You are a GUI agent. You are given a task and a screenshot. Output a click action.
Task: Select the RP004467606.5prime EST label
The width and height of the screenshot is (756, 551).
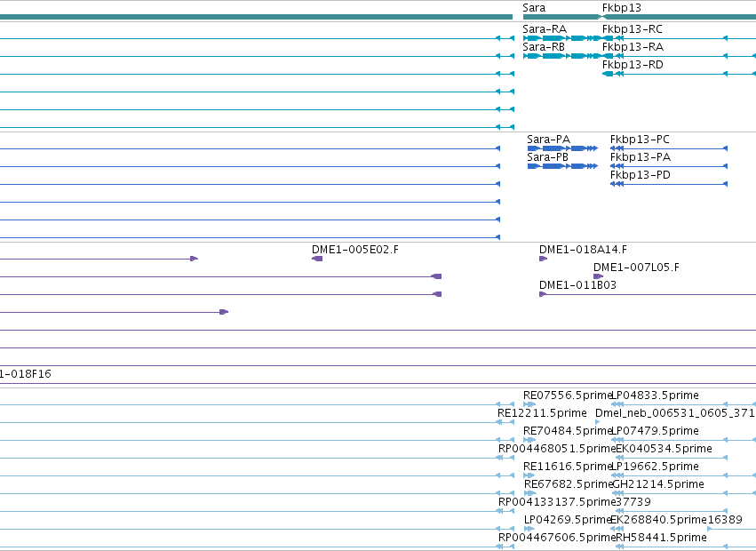click(557, 538)
